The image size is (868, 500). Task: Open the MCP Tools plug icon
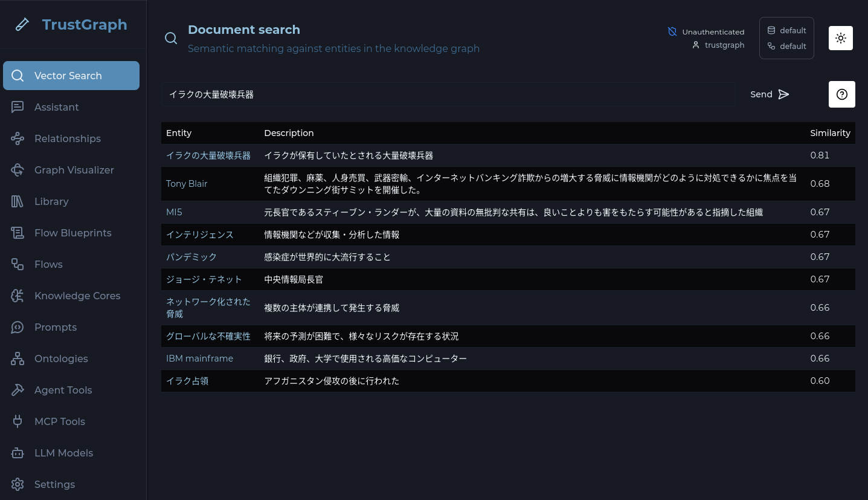(x=18, y=421)
